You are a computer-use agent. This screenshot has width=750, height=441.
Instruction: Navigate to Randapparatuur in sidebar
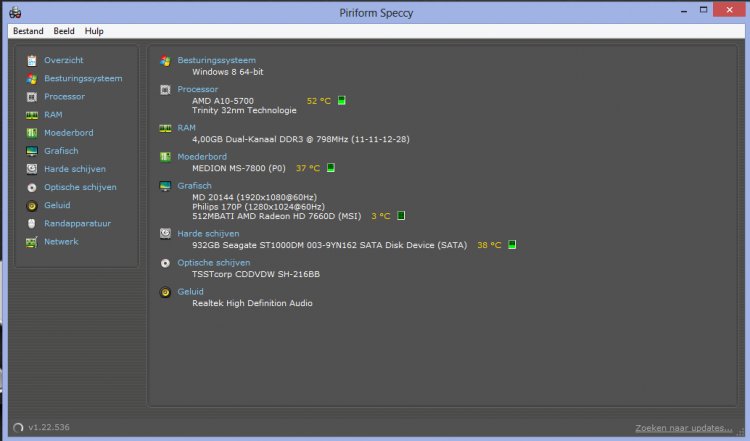[77, 223]
